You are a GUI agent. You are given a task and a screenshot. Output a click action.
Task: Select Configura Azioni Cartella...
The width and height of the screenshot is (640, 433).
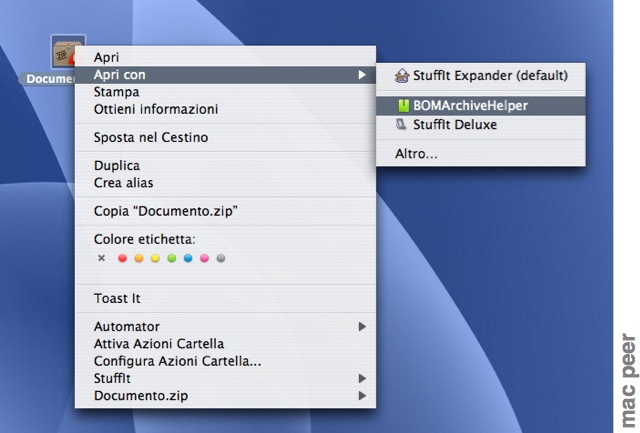225,361
